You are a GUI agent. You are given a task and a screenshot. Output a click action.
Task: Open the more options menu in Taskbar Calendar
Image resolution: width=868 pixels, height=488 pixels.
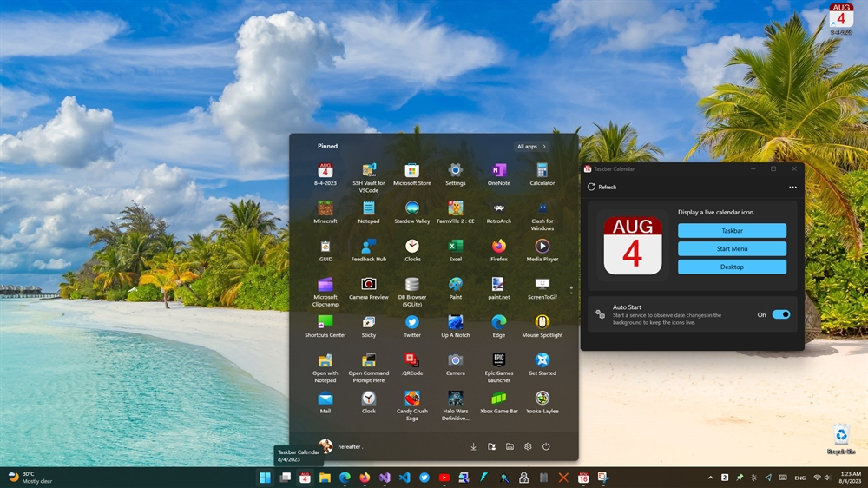(792, 188)
